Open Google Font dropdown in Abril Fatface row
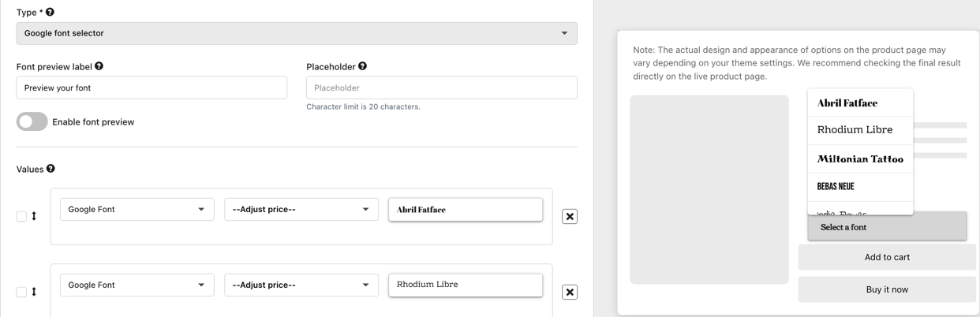 click(x=137, y=209)
